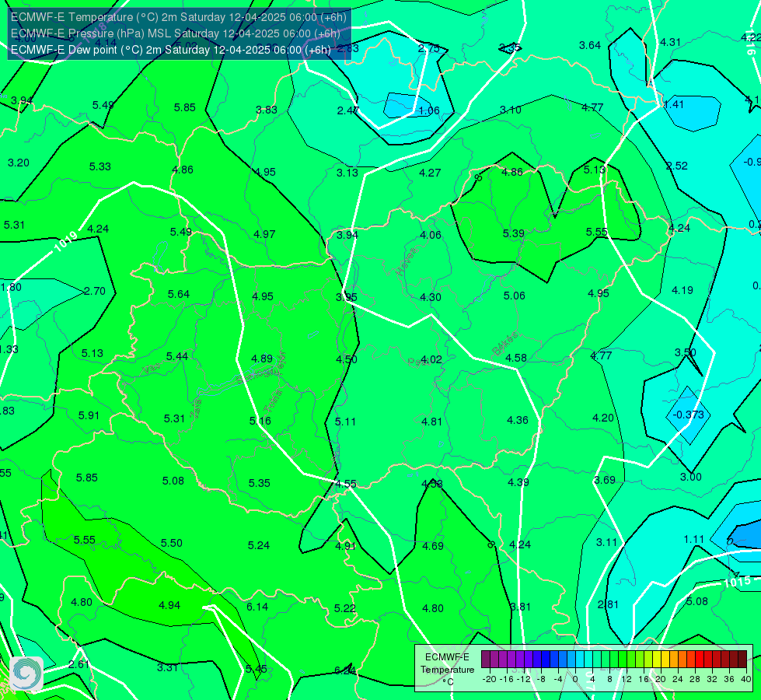Click the 3.83 temperature value
The image size is (761, 700).
click(x=267, y=110)
